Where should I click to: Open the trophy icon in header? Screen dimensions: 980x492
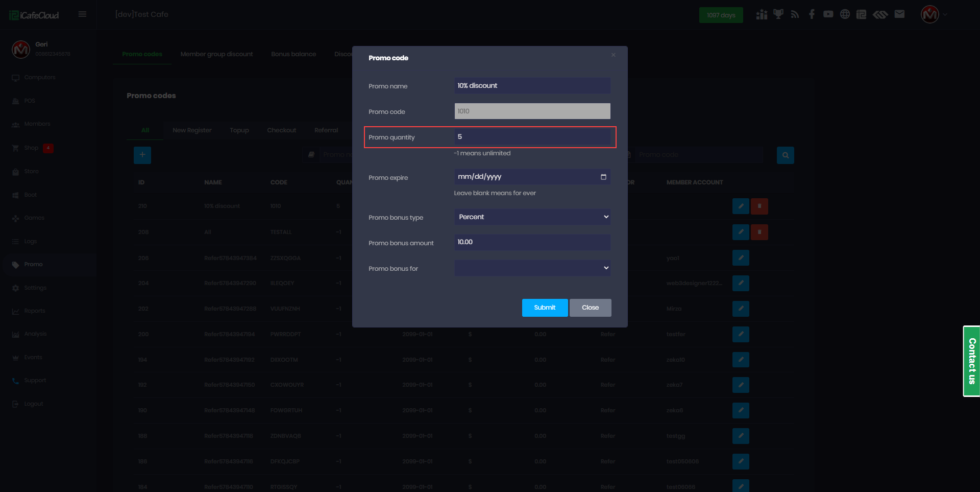(778, 14)
